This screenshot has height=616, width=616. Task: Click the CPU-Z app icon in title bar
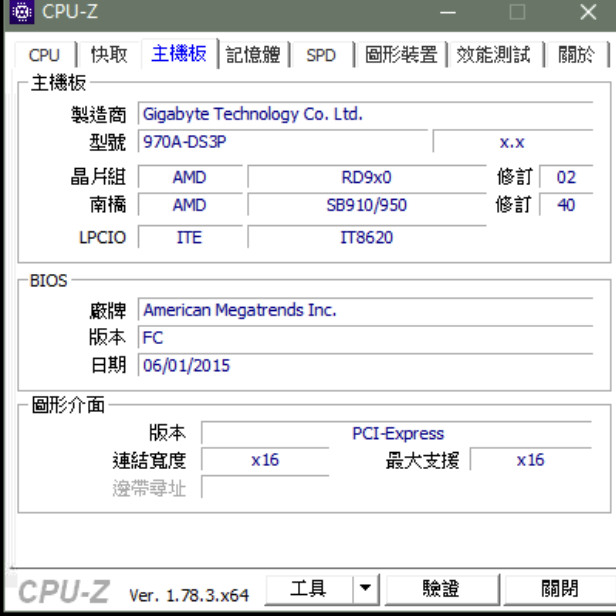coord(22,12)
